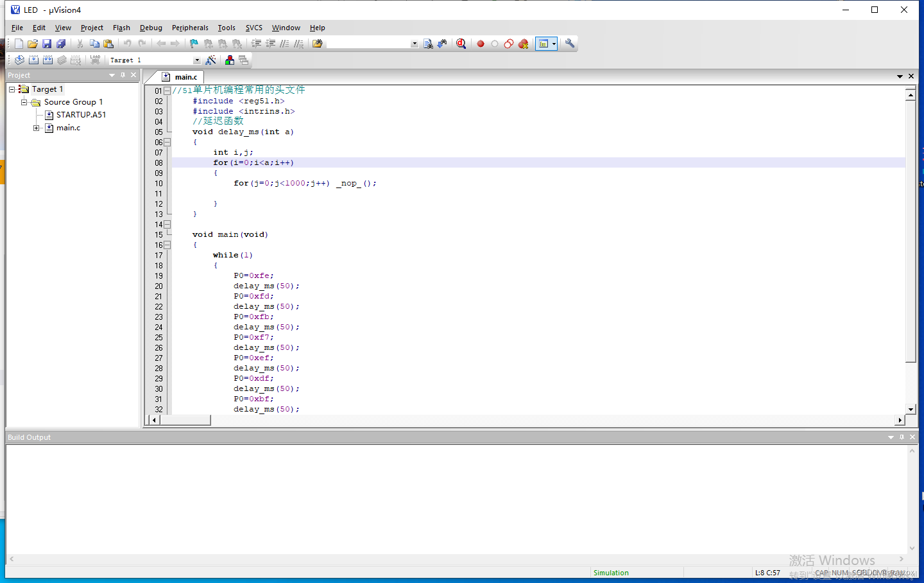
Task: Disable all breakpoints icon
Action: [508, 44]
